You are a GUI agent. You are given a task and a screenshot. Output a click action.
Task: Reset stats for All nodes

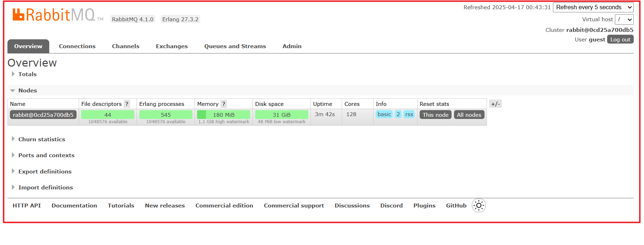pyautogui.click(x=469, y=115)
